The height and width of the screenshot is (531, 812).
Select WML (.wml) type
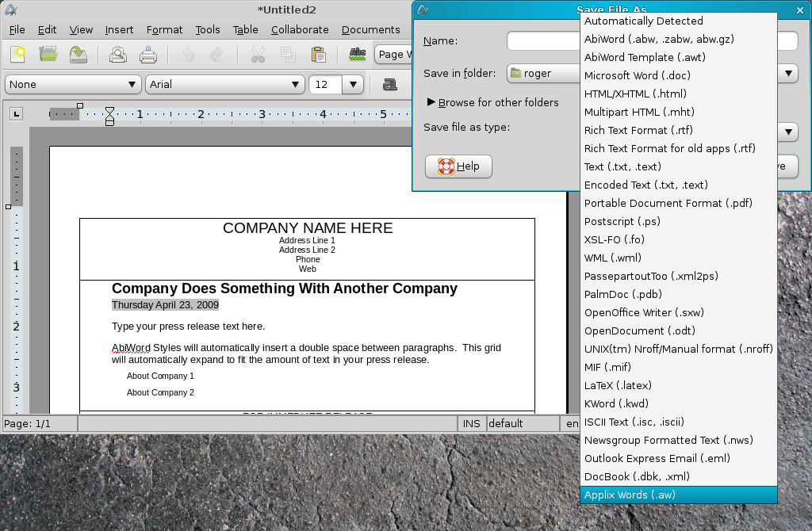pos(679,258)
